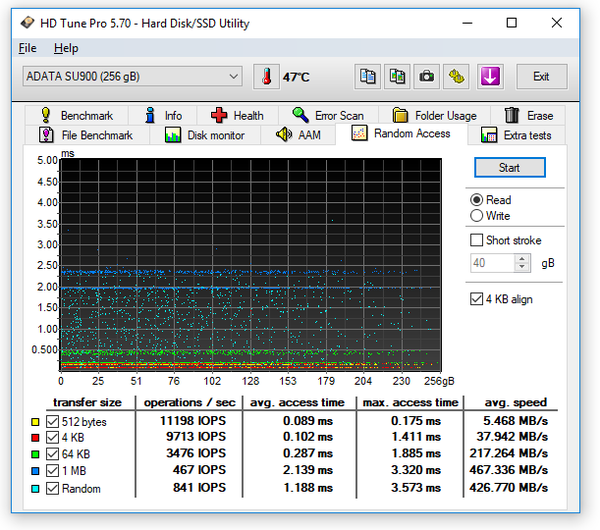Viewport: 600px width, 530px height.
Task: Save screenshot using camera icon
Action: tap(427, 77)
